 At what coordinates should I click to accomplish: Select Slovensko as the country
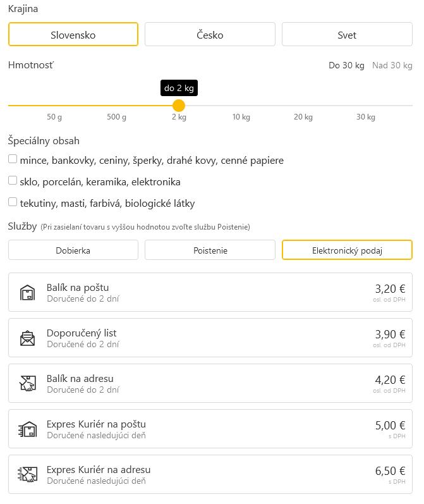tap(73, 35)
